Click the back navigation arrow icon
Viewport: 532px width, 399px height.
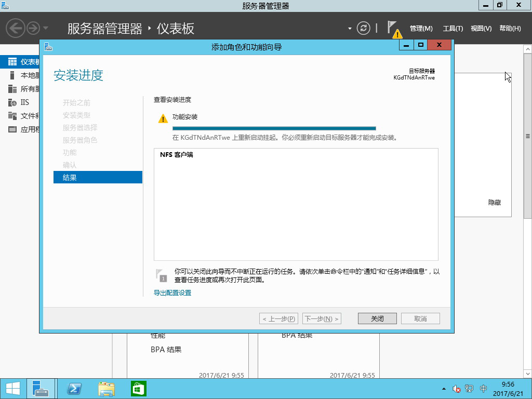[x=16, y=28]
